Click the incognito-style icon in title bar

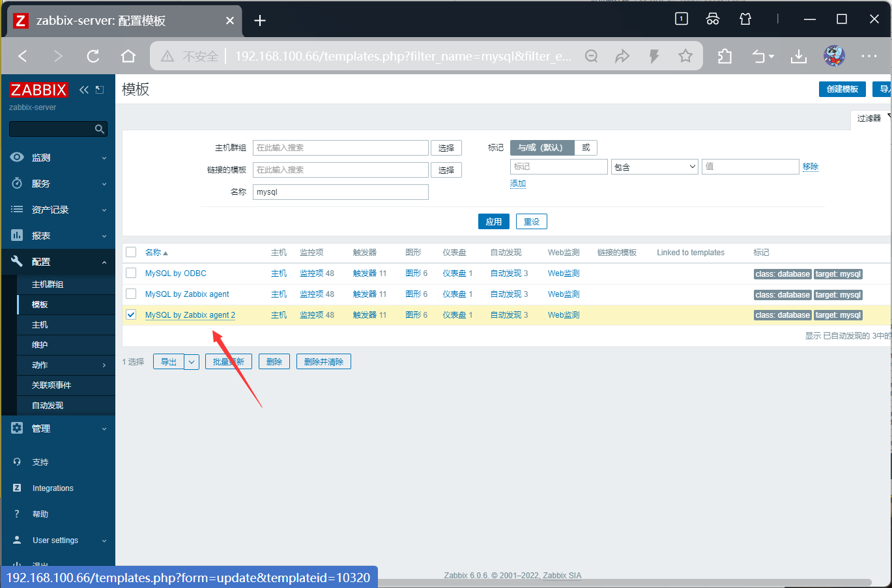click(713, 19)
